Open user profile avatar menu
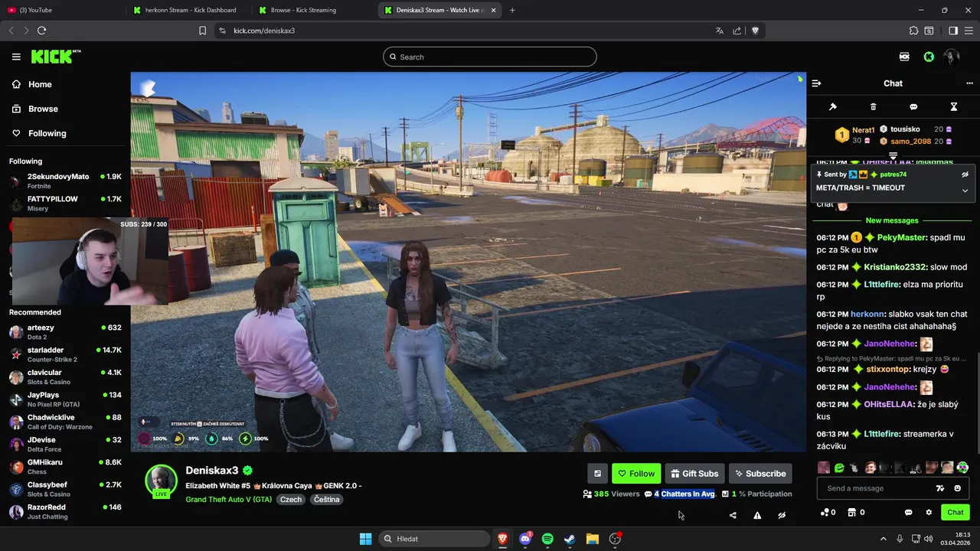 coord(952,57)
